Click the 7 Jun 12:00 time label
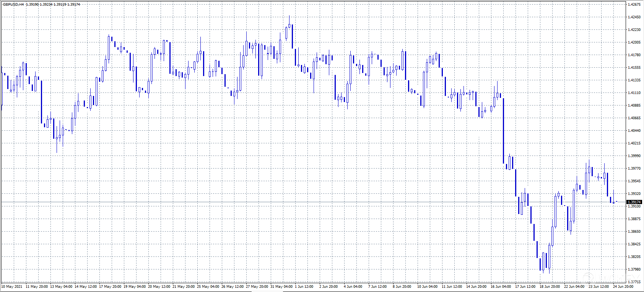 377,286
